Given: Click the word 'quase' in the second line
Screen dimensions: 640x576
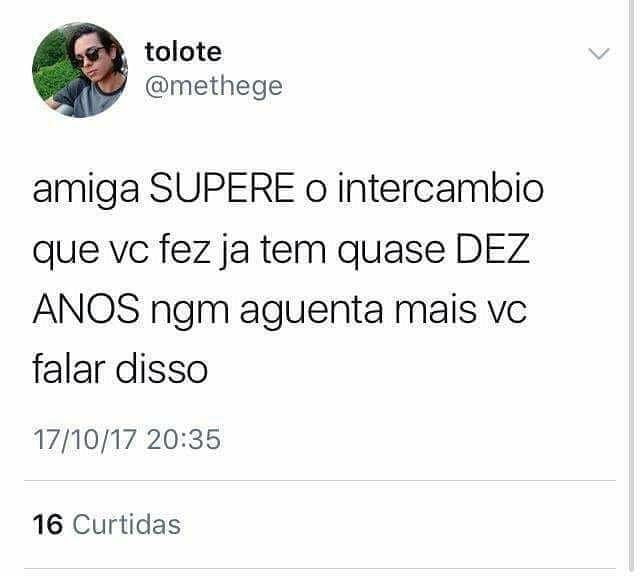Looking at the screenshot, I should pos(391,251).
